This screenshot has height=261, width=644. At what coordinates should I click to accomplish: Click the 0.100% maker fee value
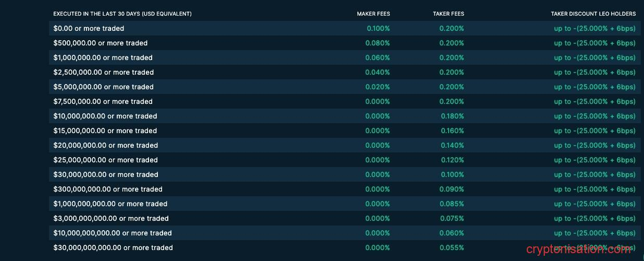click(x=378, y=28)
